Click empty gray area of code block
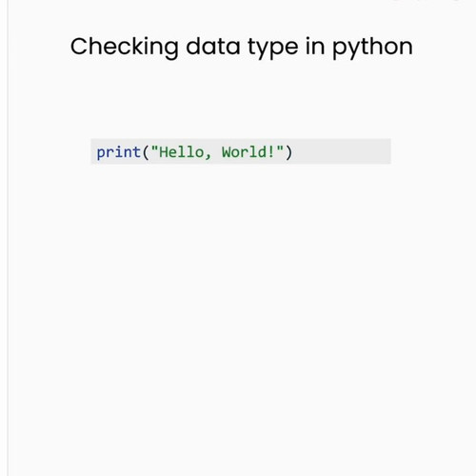 point(341,151)
